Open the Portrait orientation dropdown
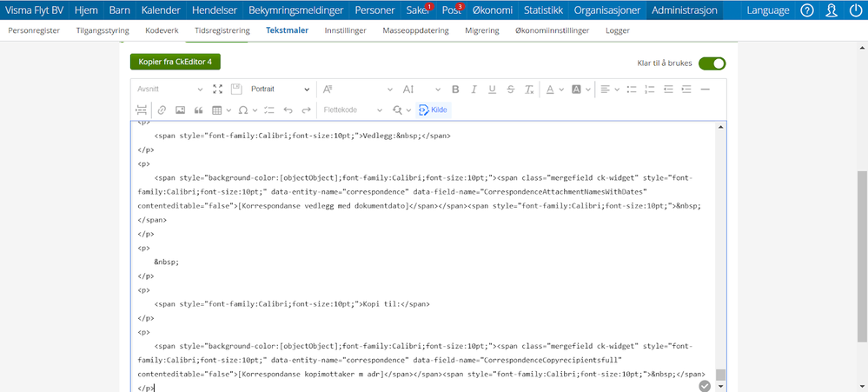868x392 pixels. (x=280, y=90)
